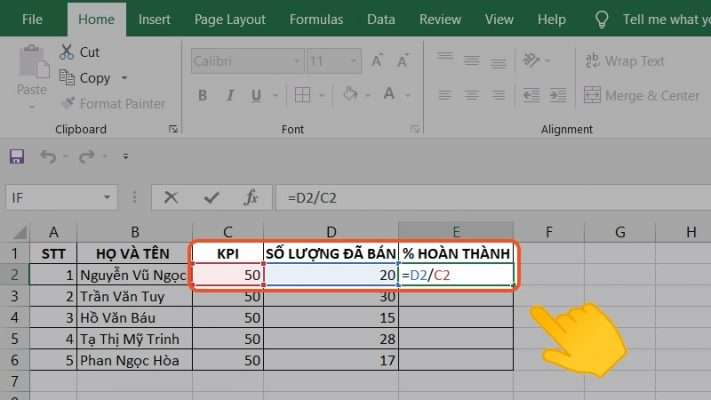Toggle Bold formatting
Image resolution: width=711 pixels, height=400 pixels.
pos(202,96)
